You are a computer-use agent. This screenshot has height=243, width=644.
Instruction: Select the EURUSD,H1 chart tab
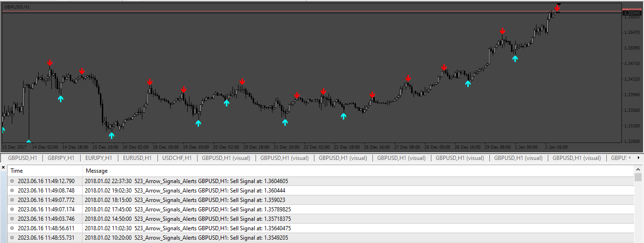point(137,158)
